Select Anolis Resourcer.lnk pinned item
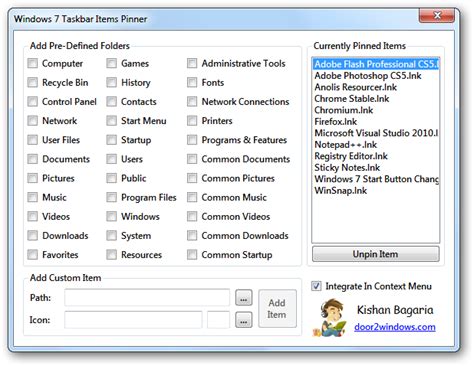474x366 pixels. 376,87
